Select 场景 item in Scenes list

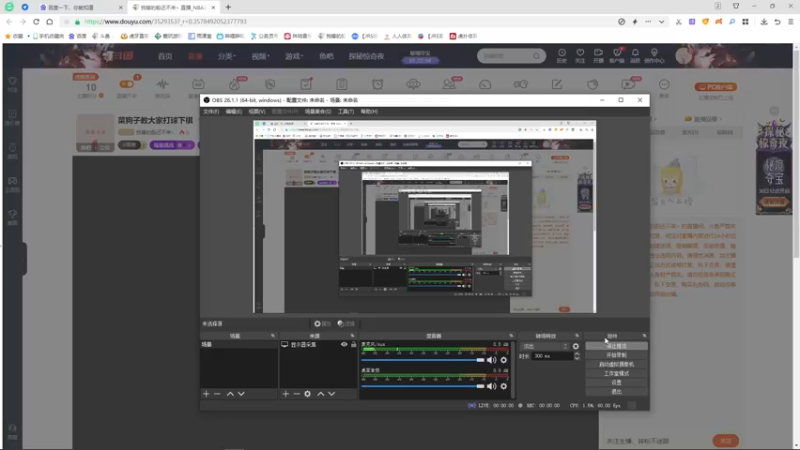(x=239, y=344)
